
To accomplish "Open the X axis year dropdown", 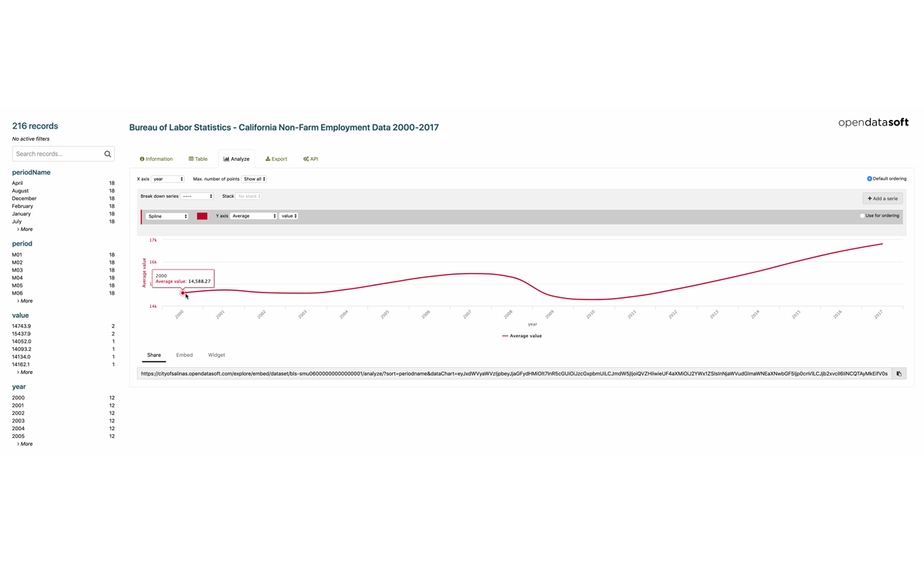I will 168,179.
